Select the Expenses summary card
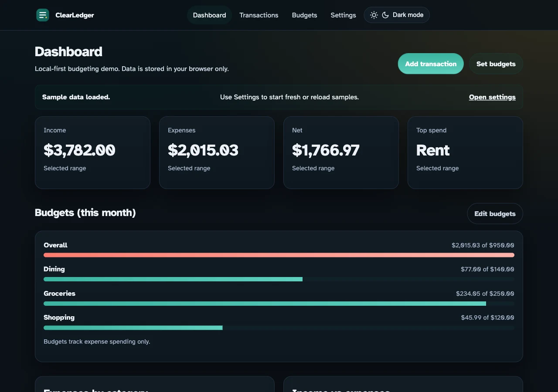 (x=217, y=152)
